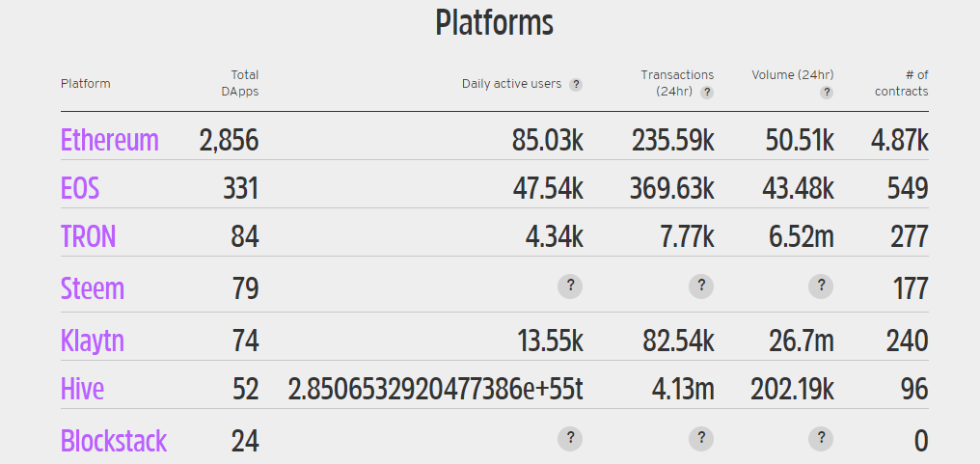Click Blockstack's transactions question mark icon
980x464 pixels.
(701, 439)
